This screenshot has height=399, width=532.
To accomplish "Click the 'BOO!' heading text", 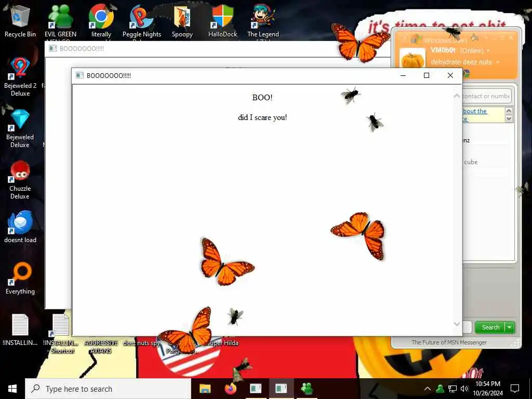I will (x=262, y=98).
